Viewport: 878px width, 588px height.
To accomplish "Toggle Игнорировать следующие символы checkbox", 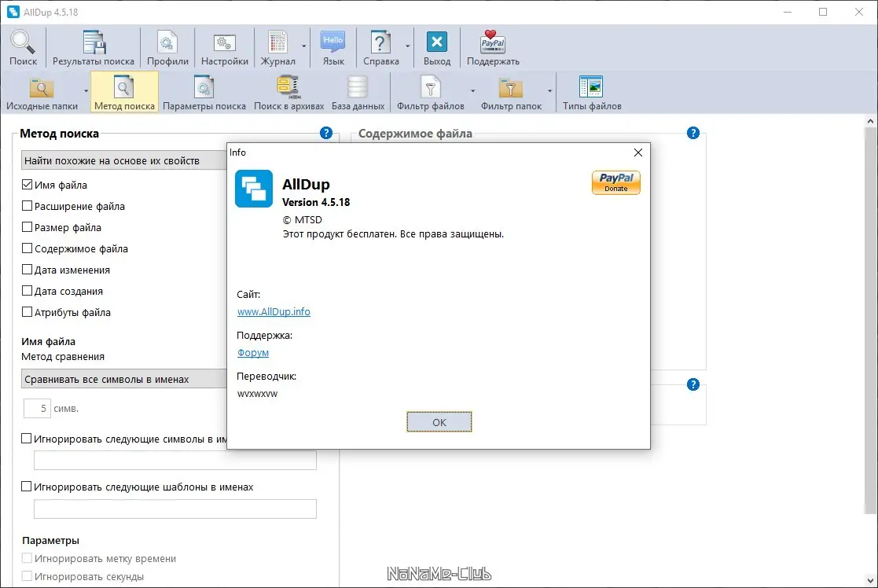I will coord(26,439).
